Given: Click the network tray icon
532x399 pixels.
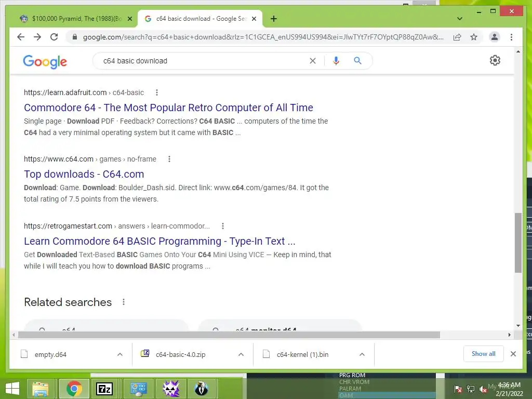Looking at the screenshot, I should [x=471, y=389].
